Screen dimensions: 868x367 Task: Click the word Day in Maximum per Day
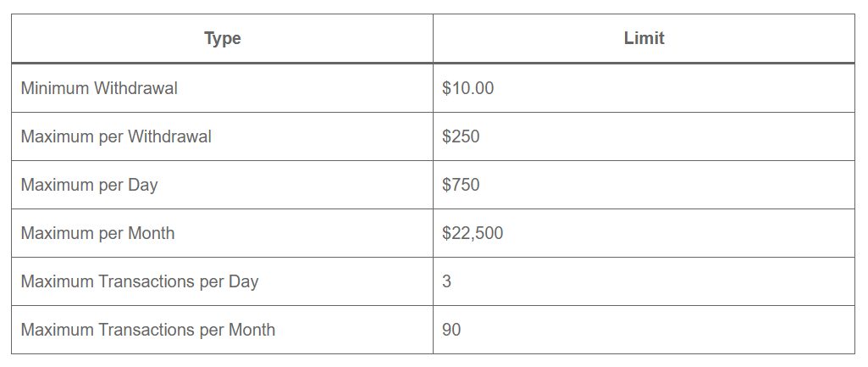[x=142, y=185]
